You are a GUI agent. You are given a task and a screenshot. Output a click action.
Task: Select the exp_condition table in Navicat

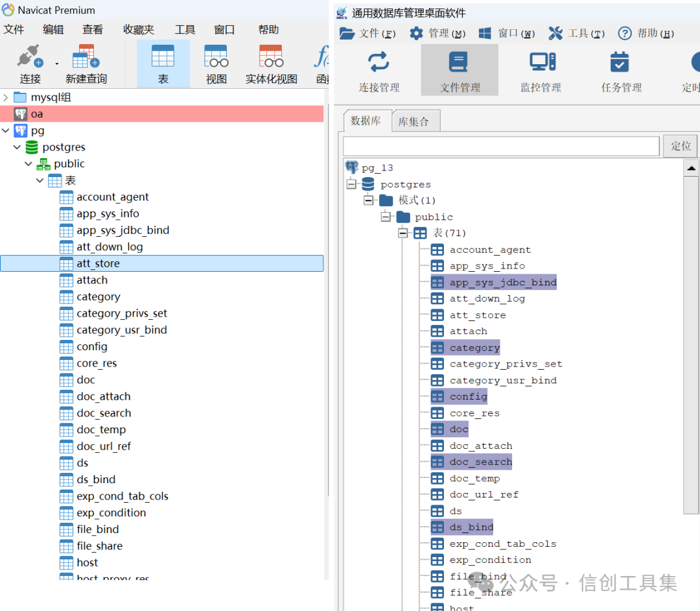pos(111,513)
